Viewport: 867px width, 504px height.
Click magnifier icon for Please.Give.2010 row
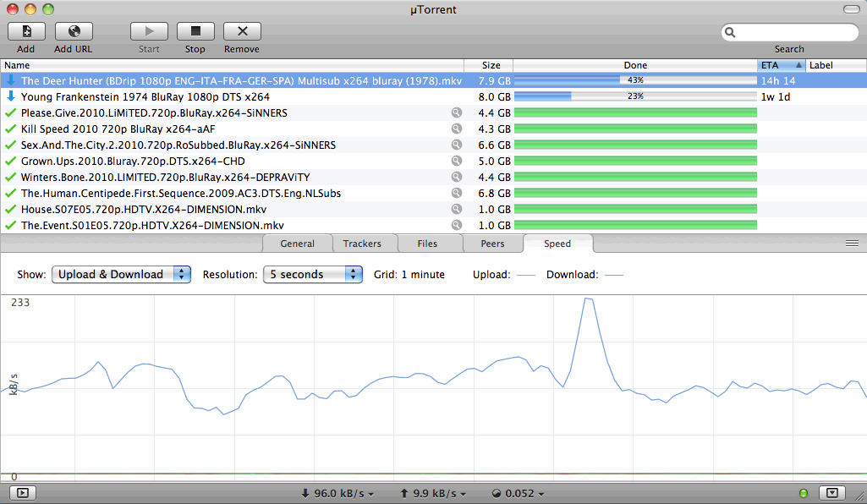click(456, 112)
